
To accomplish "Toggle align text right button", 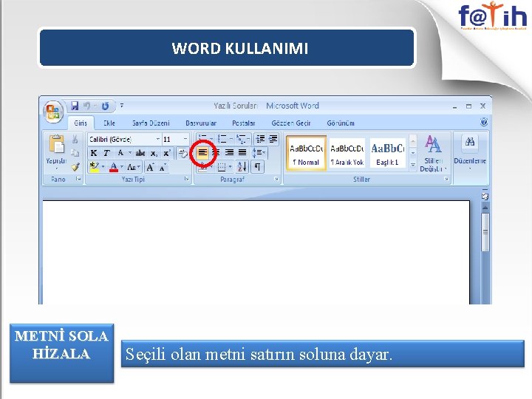I will click(229, 153).
